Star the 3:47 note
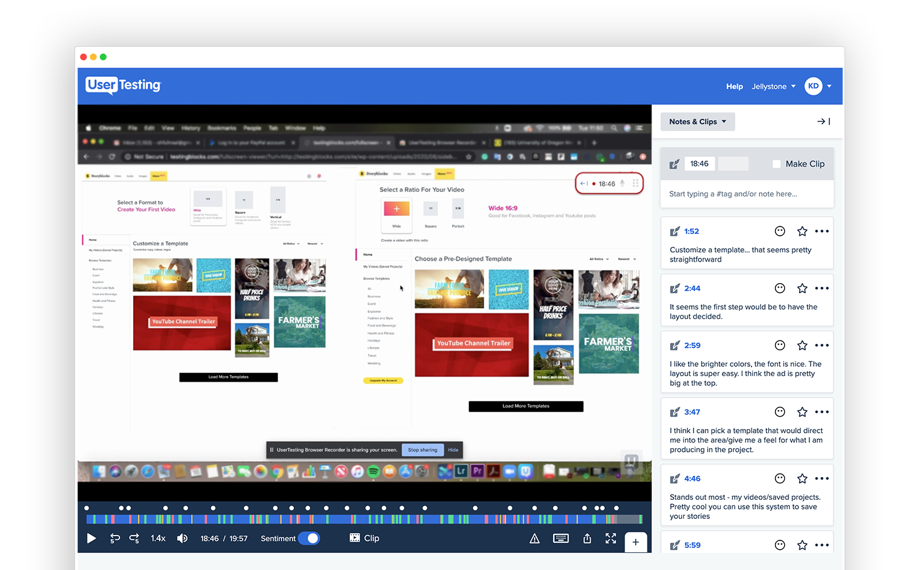Image resolution: width=924 pixels, height=570 pixels. [x=802, y=412]
